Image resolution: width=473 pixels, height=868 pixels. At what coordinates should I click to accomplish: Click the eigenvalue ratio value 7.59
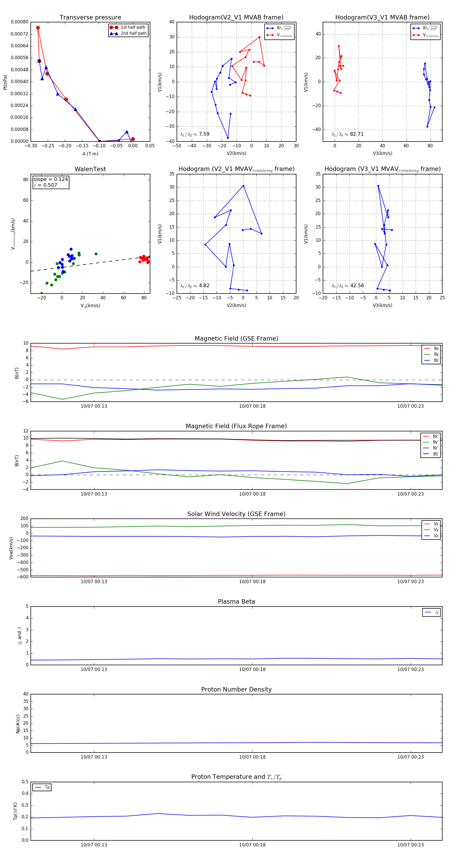204,134
